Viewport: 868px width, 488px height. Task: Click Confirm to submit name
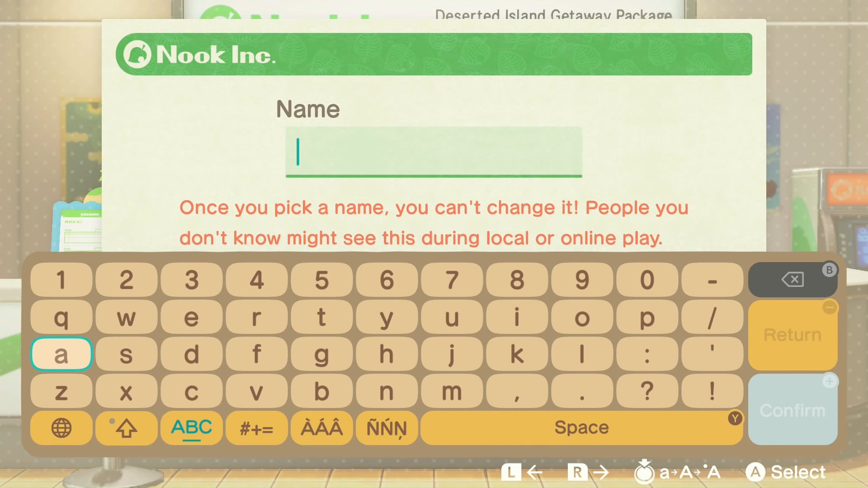792,409
